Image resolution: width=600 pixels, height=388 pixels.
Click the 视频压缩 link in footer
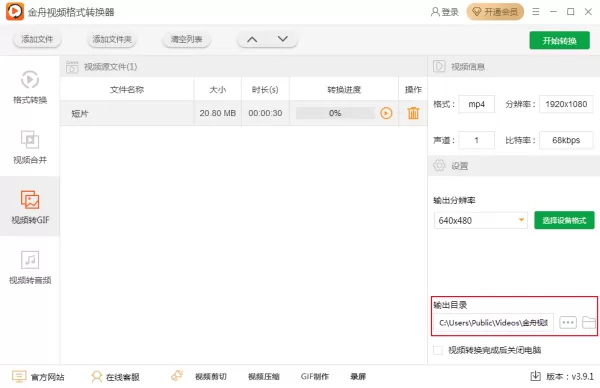pyautogui.click(x=264, y=377)
